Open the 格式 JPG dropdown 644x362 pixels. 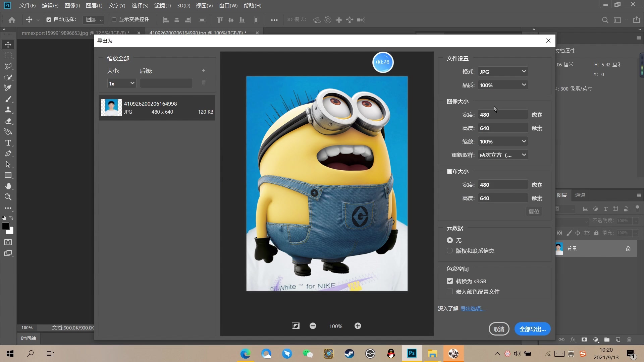[503, 71]
